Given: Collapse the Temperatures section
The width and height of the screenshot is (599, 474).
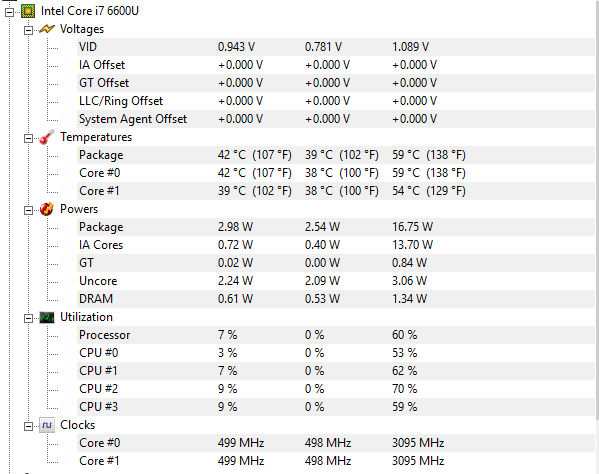Looking at the screenshot, I should click(x=28, y=138).
